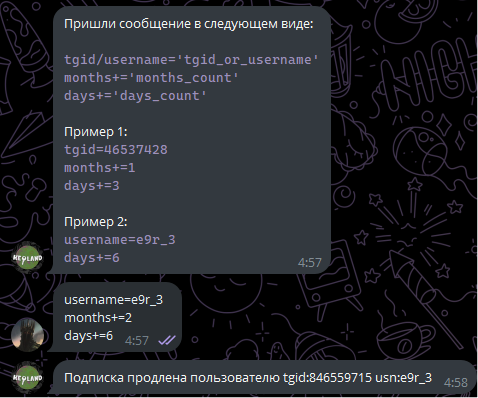Open the KEQLAND avatar beside subscription confirmation
Image resolution: width=478 pixels, height=398 pixels.
click(27, 378)
